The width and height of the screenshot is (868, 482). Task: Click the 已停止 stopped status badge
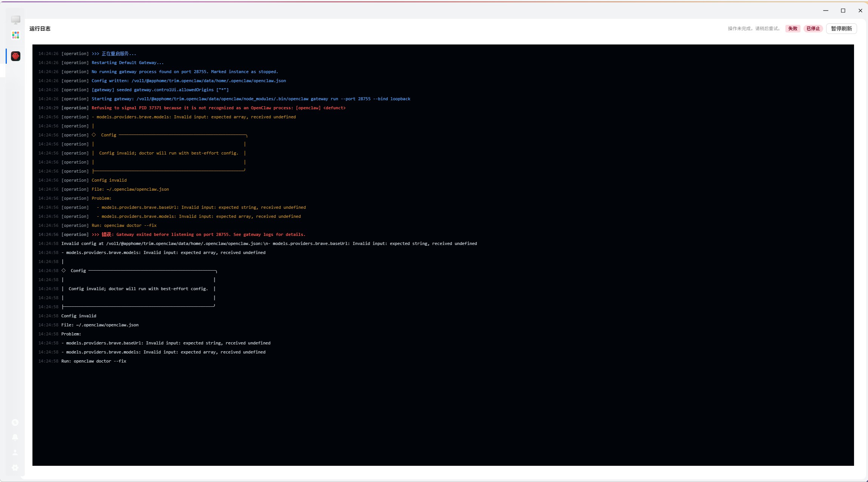tap(813, 29)
